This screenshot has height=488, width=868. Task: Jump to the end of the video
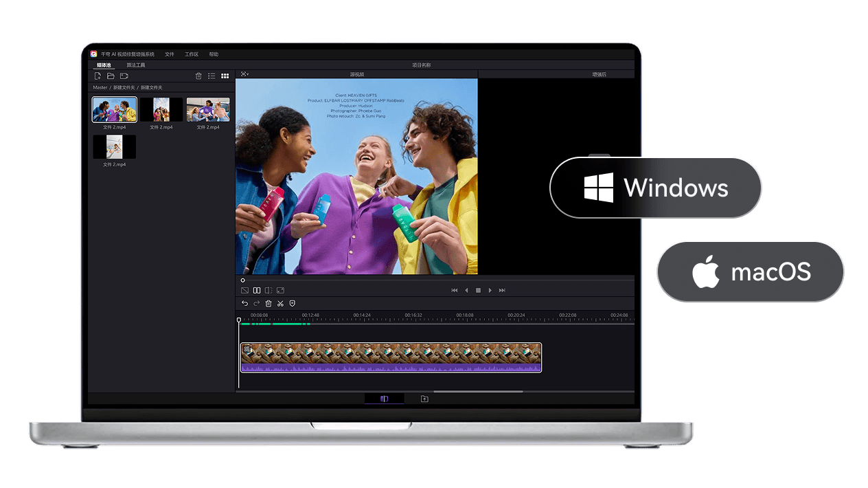tap(502, 291)
